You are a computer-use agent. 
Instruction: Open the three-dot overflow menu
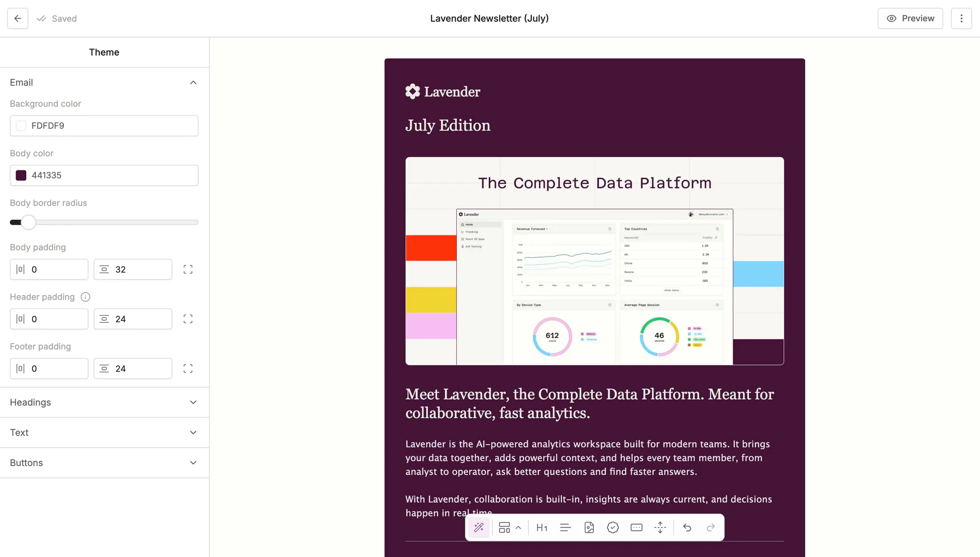962,18
